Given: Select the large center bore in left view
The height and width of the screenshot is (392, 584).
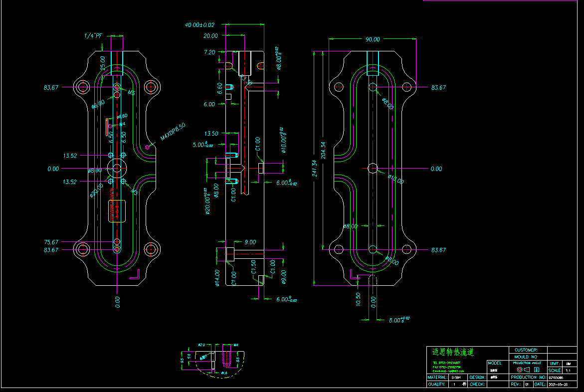Looking at the screenshot, I should pos(117,169).
